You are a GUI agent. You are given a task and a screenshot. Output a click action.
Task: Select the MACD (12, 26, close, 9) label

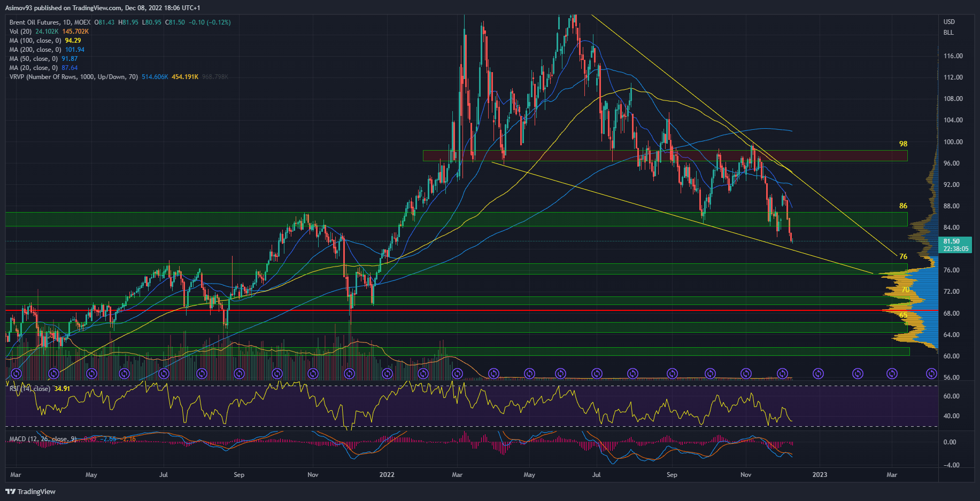(x=43, y=439)
